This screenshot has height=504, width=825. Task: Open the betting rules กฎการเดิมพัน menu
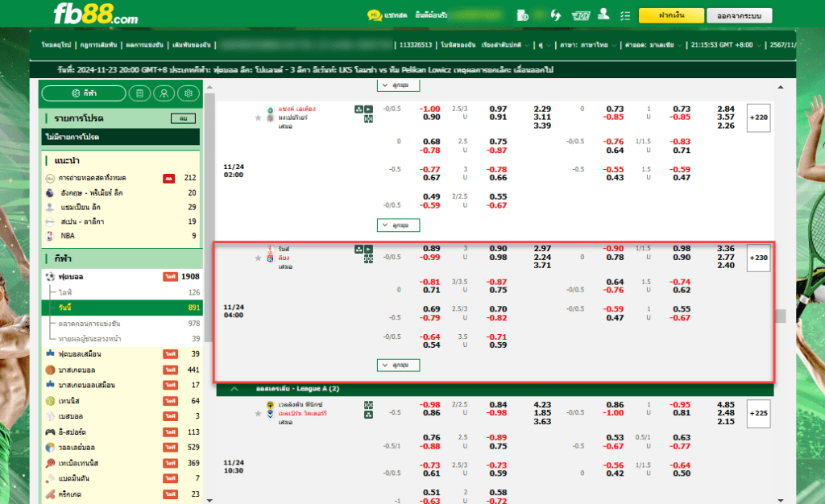tap(98, 45)
